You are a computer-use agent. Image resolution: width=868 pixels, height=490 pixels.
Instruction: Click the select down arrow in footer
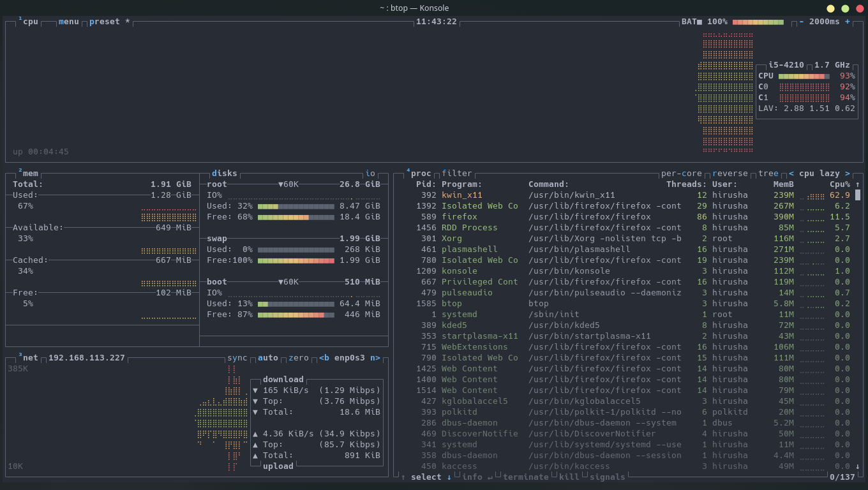click(449, 477)
